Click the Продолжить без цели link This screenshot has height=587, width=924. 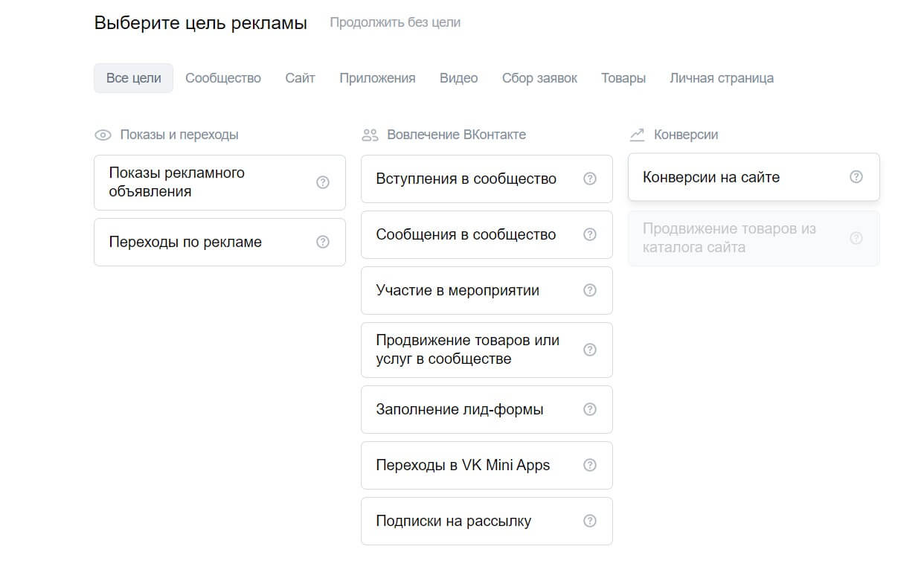click(395, 22)
